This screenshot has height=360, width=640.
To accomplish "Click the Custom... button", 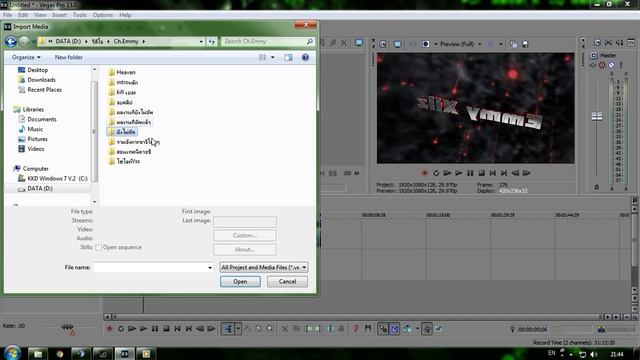I will click(244, 236).
